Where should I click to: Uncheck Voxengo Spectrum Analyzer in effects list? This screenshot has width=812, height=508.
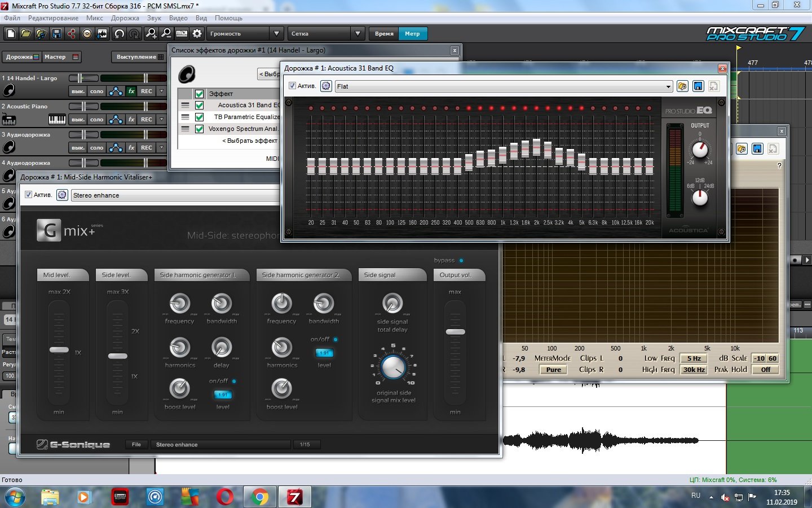(x=199, y=129)
